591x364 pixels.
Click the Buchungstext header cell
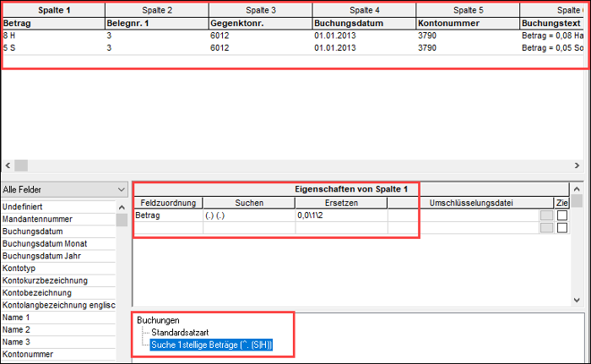tap(554, 24)
